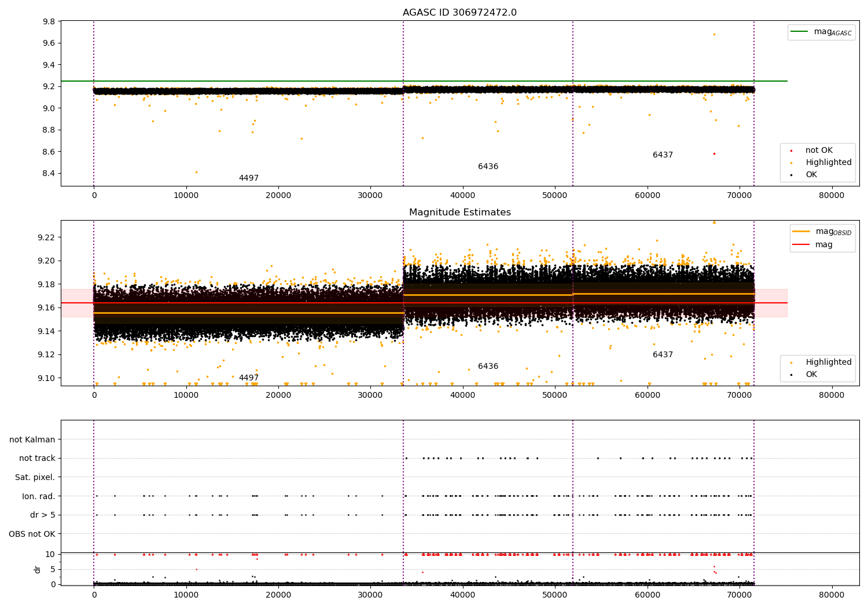This screenshot has height=608, width=868.
Task: Click the red not-OK data point near 8.58
Action: [714, 153]
